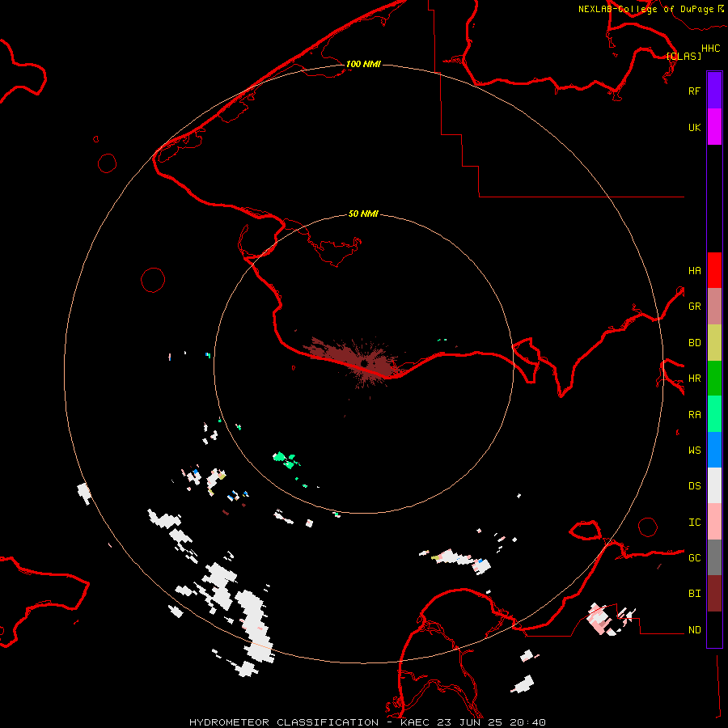Click the ND legend label

(694, 630)
